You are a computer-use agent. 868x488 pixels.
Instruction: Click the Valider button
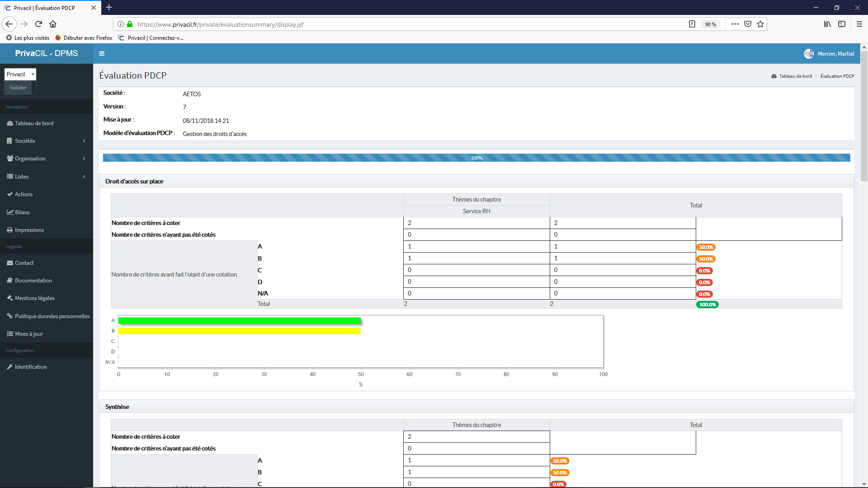click(x=17, y=88)
